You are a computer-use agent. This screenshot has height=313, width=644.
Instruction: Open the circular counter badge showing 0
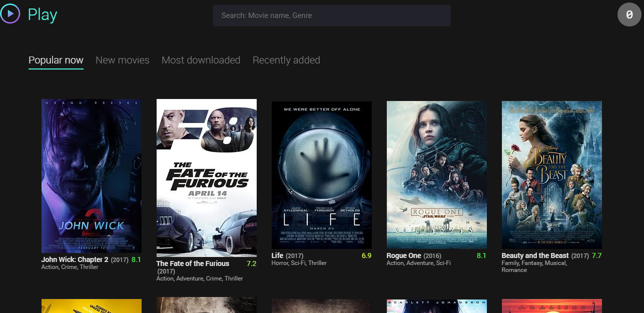(x=629, y=14)
